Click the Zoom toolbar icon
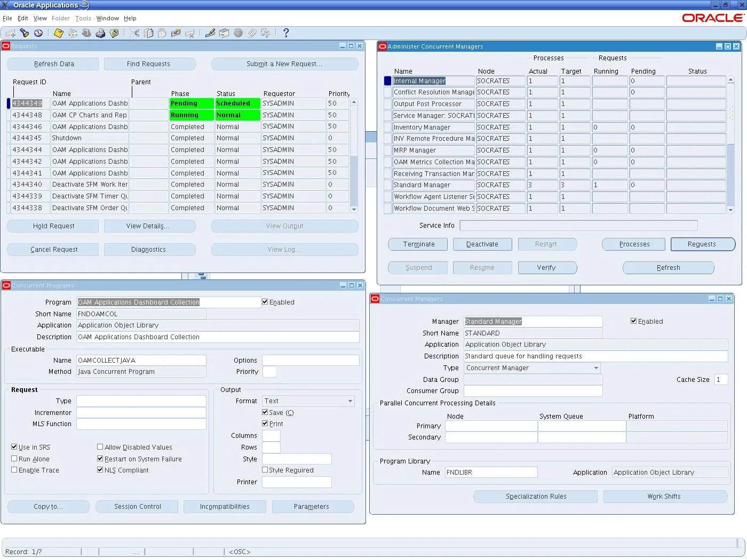 tap(224, 33)
